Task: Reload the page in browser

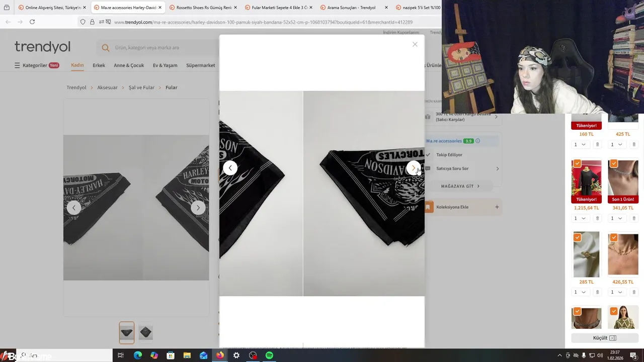Action: [x=32, y=22]
